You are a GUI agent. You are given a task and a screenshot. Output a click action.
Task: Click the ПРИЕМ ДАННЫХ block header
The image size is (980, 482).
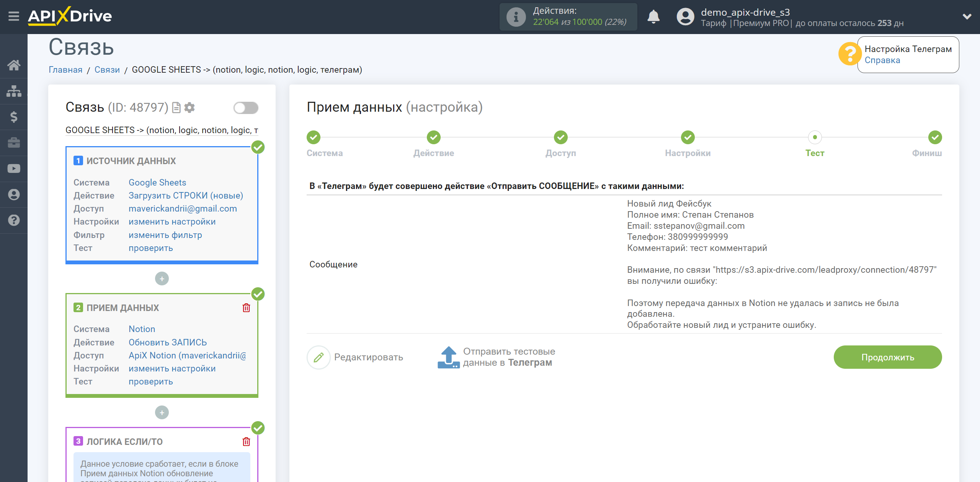(122, 308)
